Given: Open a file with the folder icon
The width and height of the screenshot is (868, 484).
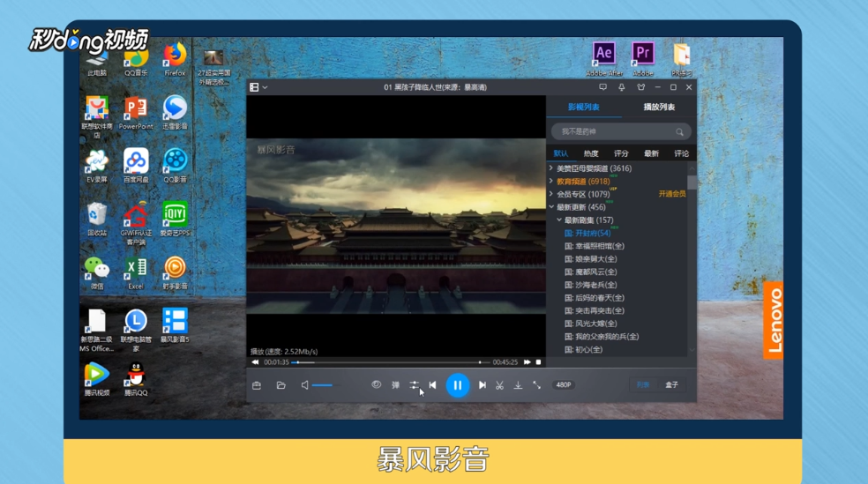Looking at the screenshot, I should [281, 385].
